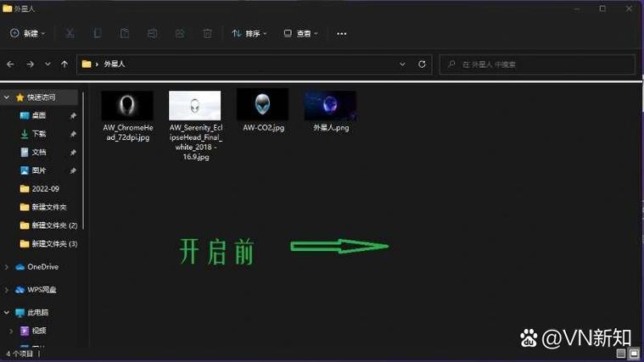Open 新建文件夹 in the sidebar
The width and height of the screenshot is (644, 362).
point(43,207)
